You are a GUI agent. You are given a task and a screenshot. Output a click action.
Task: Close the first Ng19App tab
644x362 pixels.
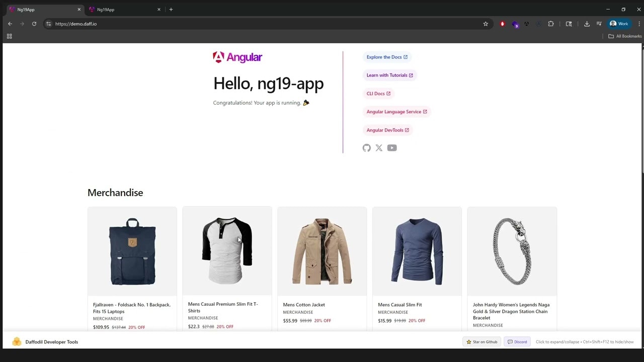[79, 10]
